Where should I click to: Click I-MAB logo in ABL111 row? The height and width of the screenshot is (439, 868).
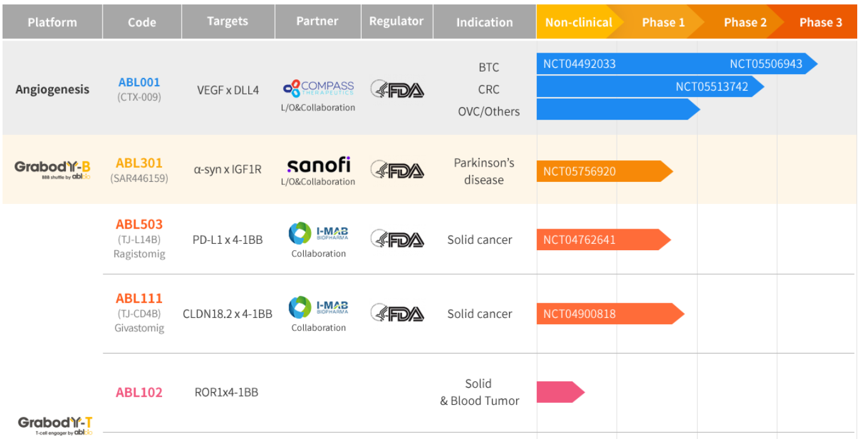click(x=318, y=307)
